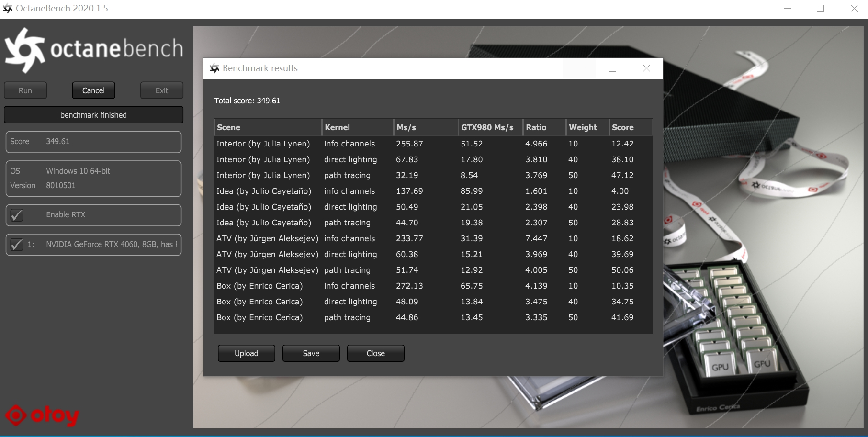Viewport: 868px width, 437px height.
Task: Click the Benchmark results dialog title icon
Action: point(214,68)
